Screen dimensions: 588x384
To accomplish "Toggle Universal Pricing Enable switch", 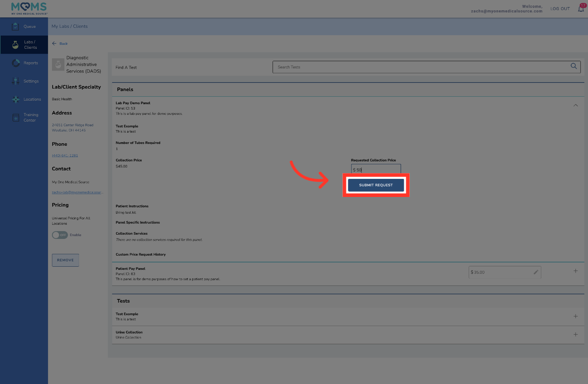I will click(60, 235).
